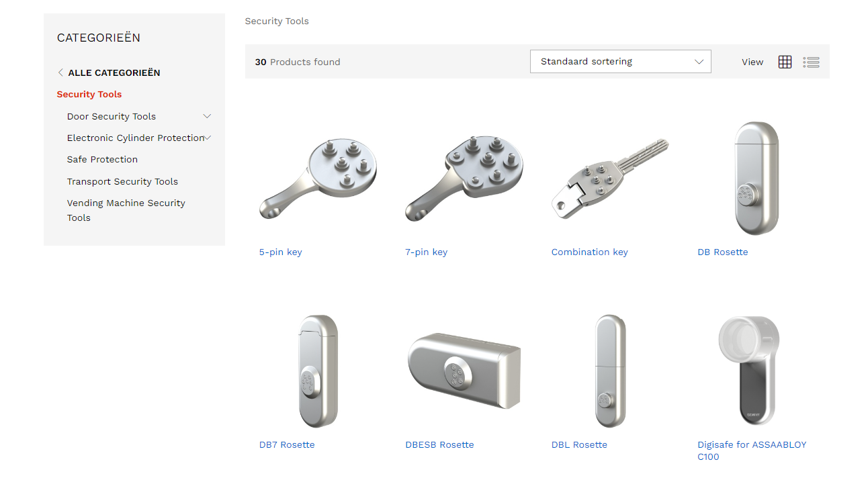
Task: Switch to grid view layout
Action: (x=785, y=62)
